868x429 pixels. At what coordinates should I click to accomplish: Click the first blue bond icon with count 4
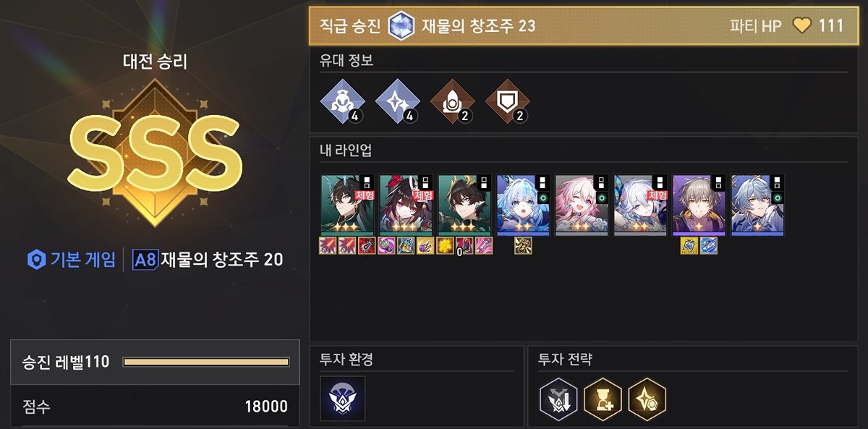[340, 104]
